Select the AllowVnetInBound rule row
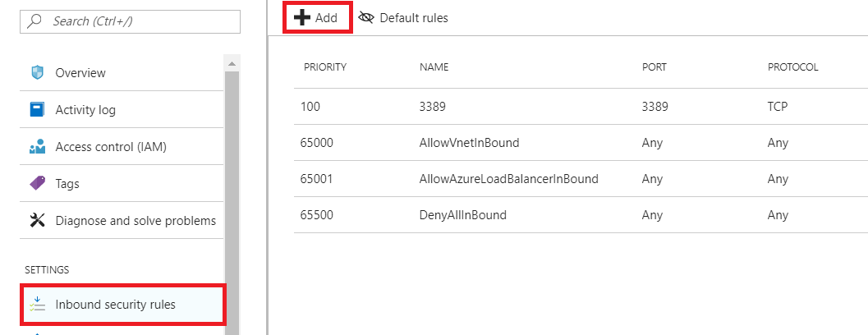Image resolution: width=868 pixels, height=335 pixels. click(469, 143)
